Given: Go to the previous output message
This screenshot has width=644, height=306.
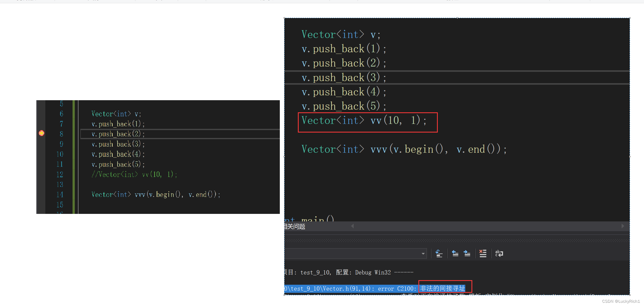Looking at the screenshot, I should coord(455,253).
